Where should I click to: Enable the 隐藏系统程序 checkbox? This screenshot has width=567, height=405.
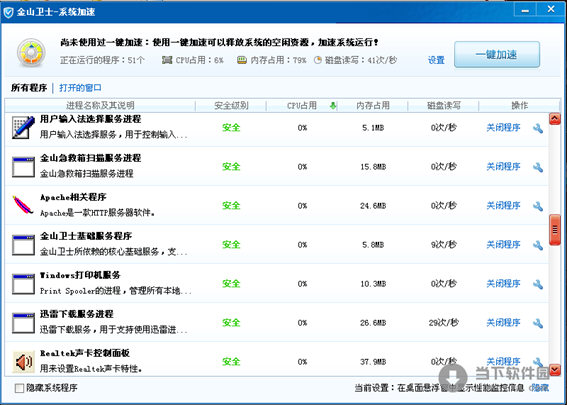[x=19, y=388]
